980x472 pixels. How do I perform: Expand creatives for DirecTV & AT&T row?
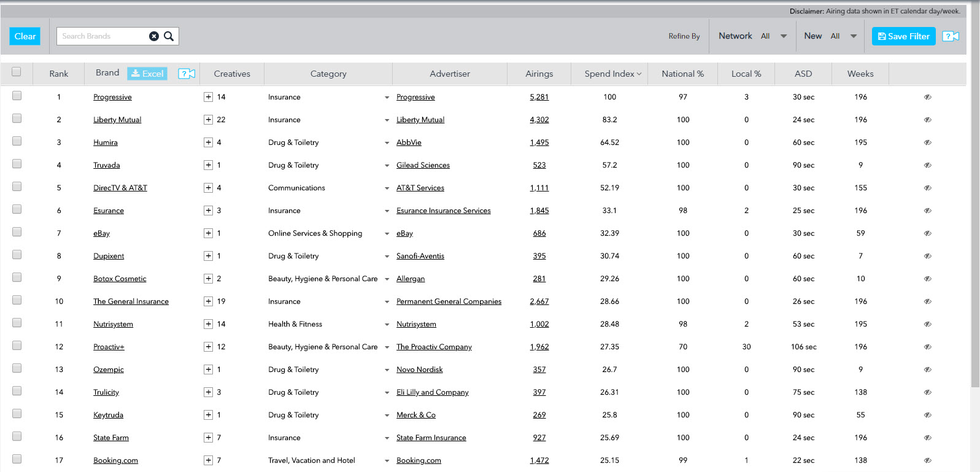point(209,188)
